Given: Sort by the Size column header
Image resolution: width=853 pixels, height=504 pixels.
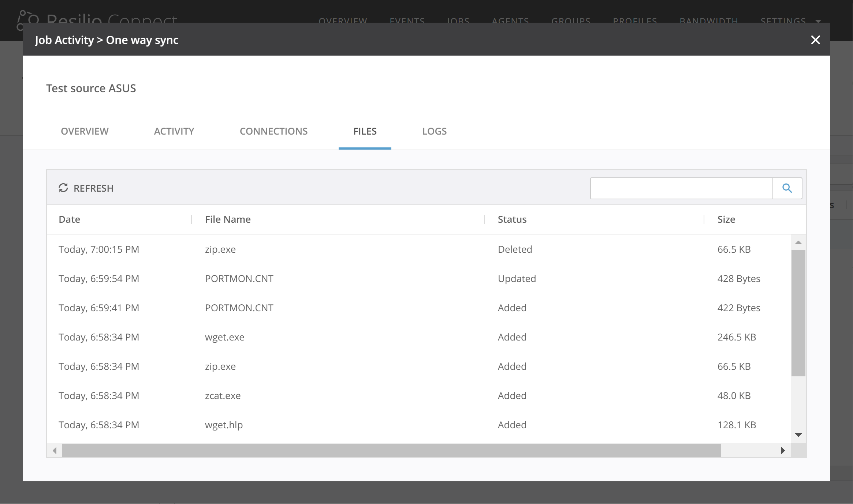Looking at the screenshot, I should click(x=726, y=219).
